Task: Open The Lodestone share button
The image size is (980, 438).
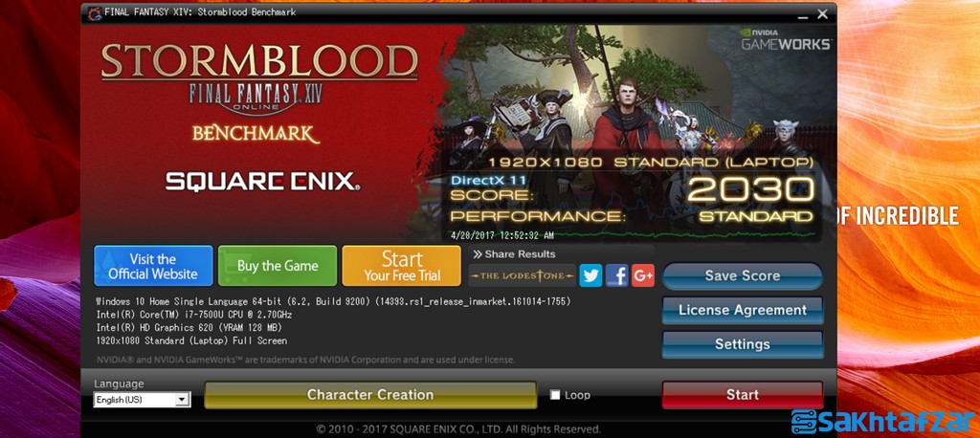Action: 522,275
